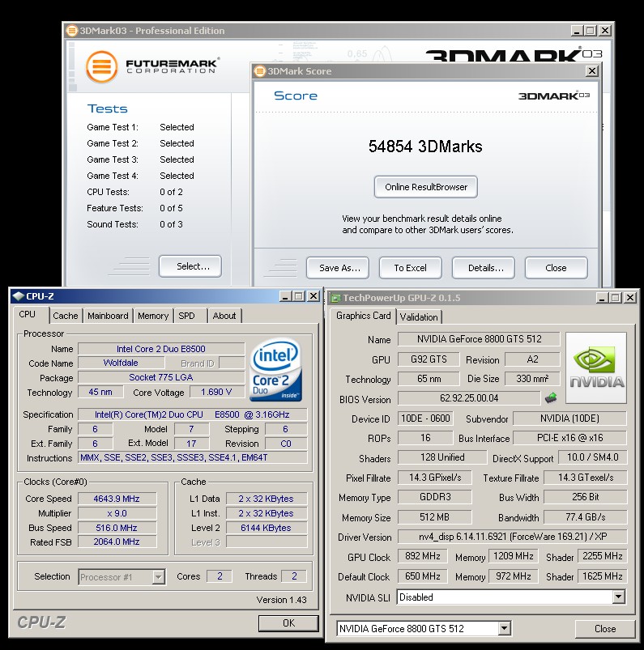The width and height of the screenshot is (644, 650).
Task: Click the Instructions field MMX, SSE list
Action: click(193, 457)
